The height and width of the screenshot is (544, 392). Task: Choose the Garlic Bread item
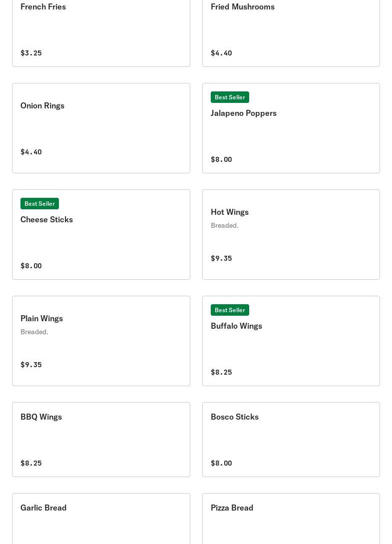click(101, 519)
